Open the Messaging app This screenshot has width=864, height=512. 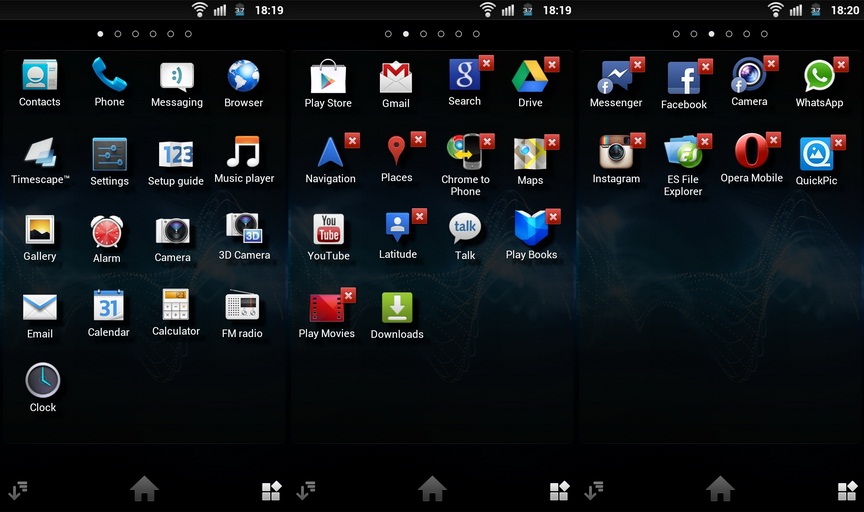click(x=177, y=77)
